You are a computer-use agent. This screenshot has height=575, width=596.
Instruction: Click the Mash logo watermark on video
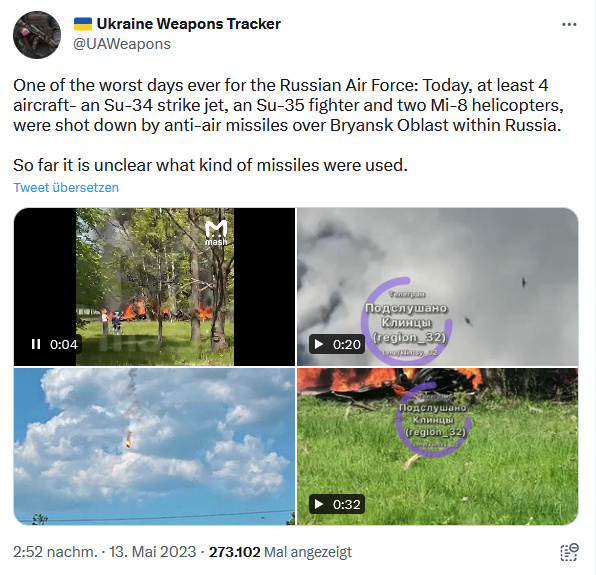coord(216,233)
